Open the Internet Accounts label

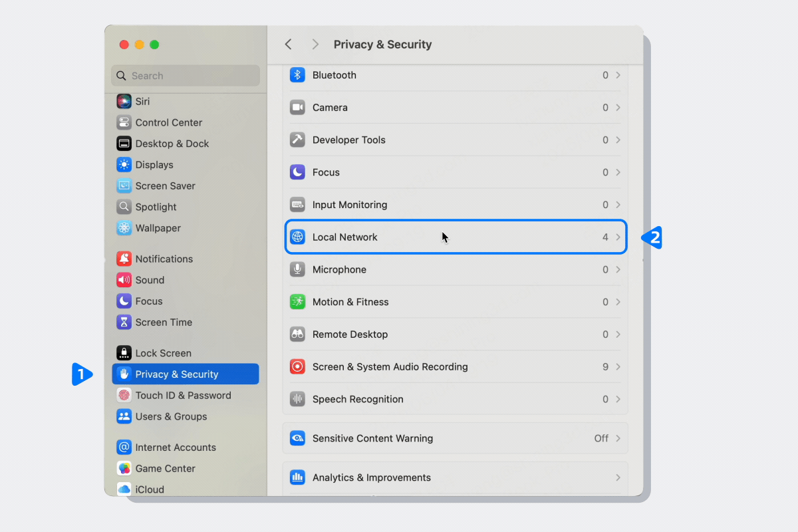176,448
